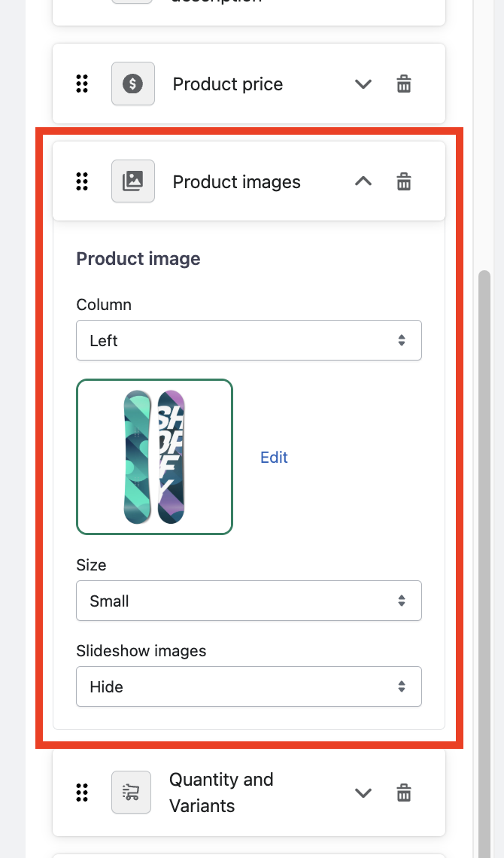504x858 pixels.
Task: Click the Product price label text
Action: coord(228,84)
